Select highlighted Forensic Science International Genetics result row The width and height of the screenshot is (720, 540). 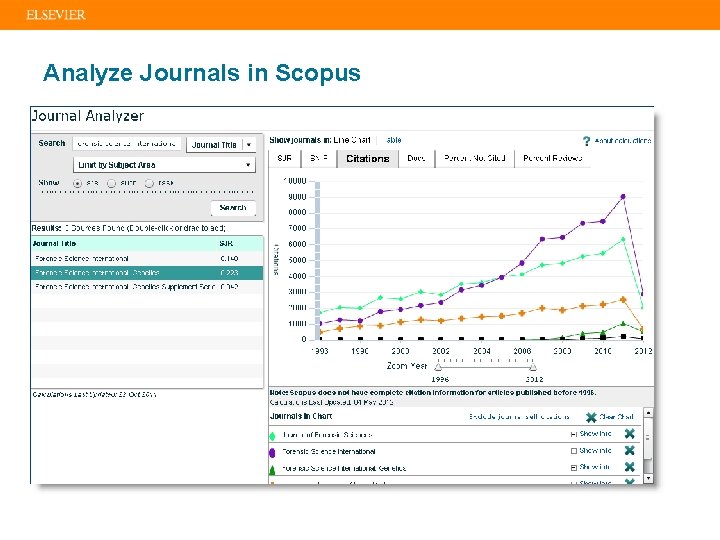(147, 273)
